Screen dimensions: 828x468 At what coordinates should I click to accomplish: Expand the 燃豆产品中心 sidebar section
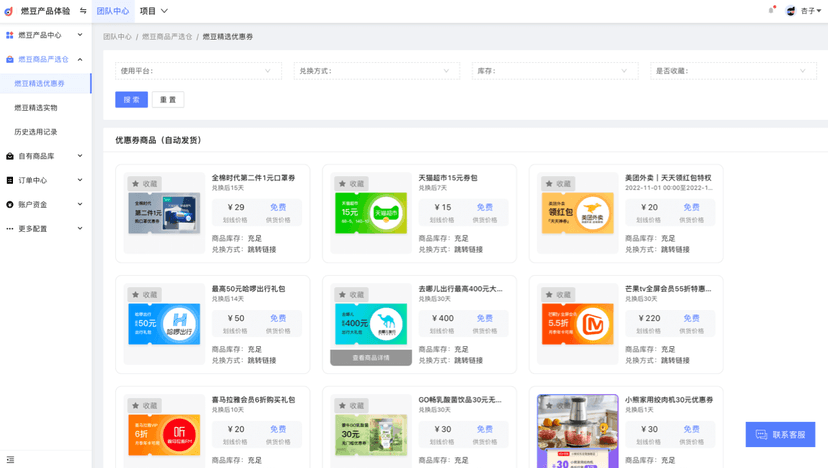[x=80, y=35]
